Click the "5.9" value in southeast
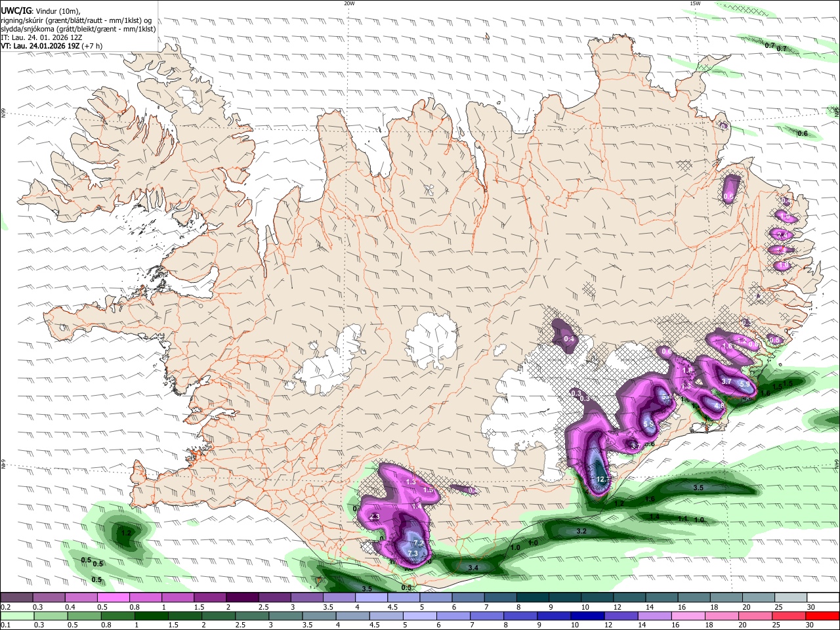The width and height of the screenshot is (840, 630). [x=745, y=385]
